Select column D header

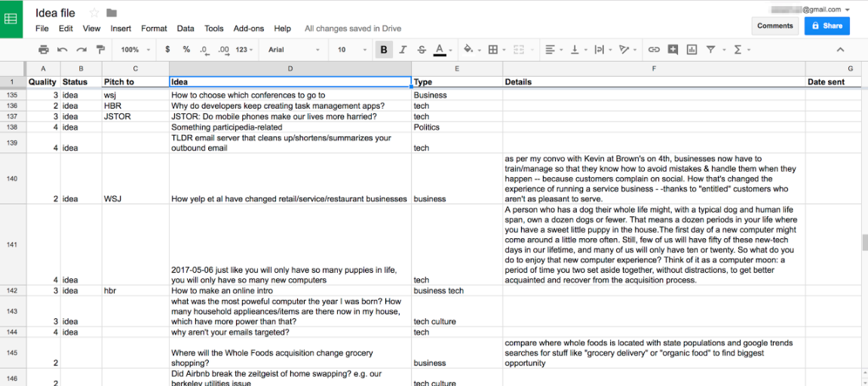(x=290, y=68)
